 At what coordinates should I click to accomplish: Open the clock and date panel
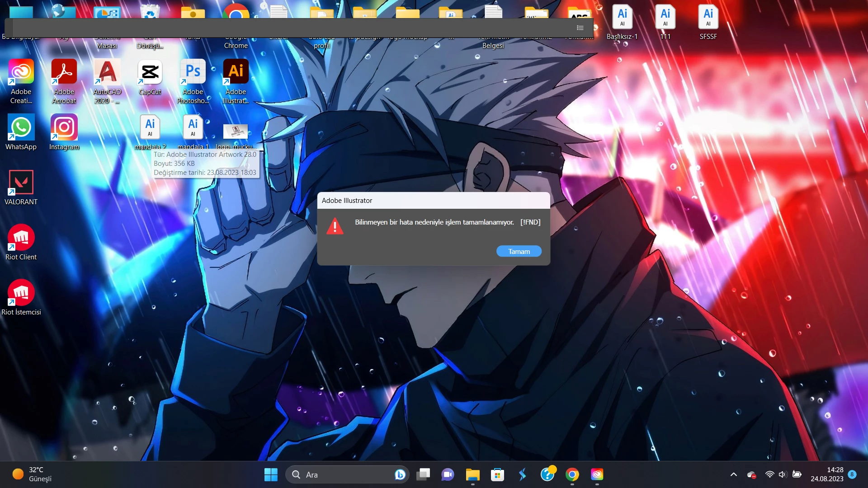pyautogui.click(x=826, y=474)
